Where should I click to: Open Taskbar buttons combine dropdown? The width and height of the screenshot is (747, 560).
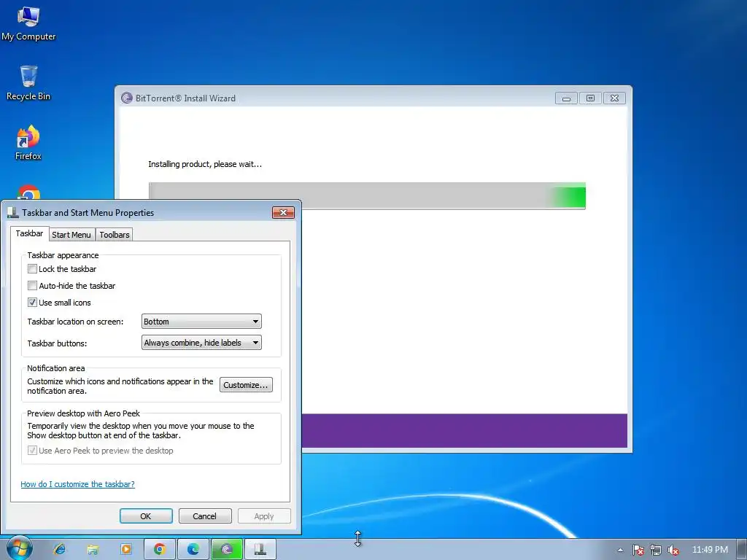pyautogui.click(x=201, y=343)
